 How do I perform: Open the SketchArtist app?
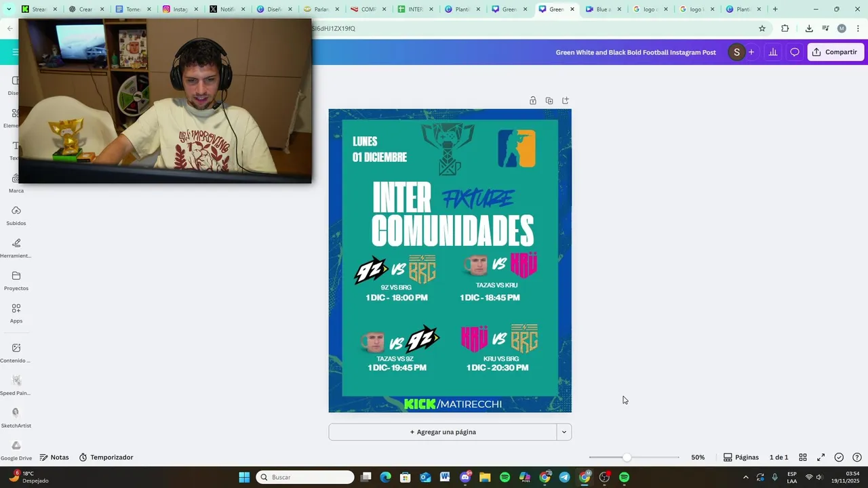pos(16,418)
